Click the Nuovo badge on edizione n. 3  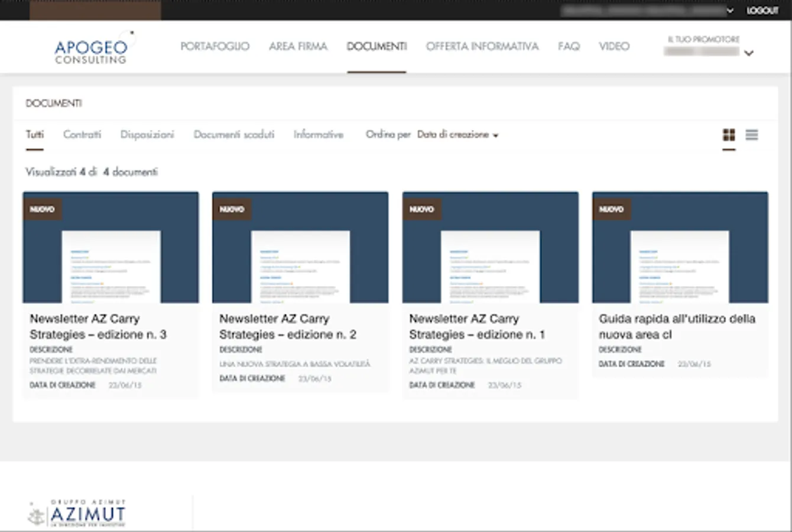tap(42, 209)
